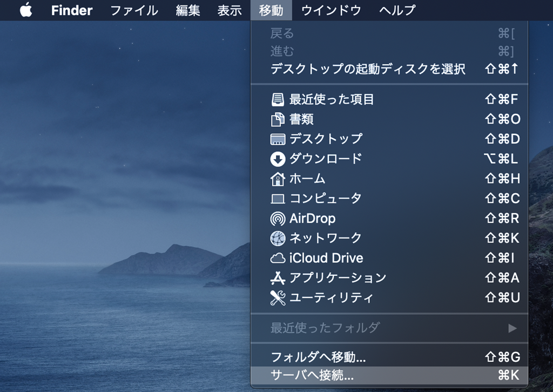Select AirDrop label
Screen dimensions: 553x392
coord(313,219)
